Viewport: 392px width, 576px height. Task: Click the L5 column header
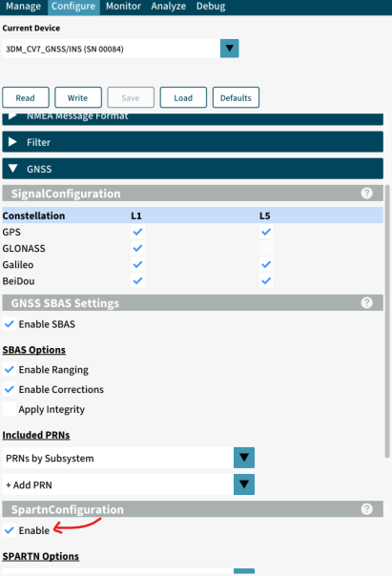point(265,216)
